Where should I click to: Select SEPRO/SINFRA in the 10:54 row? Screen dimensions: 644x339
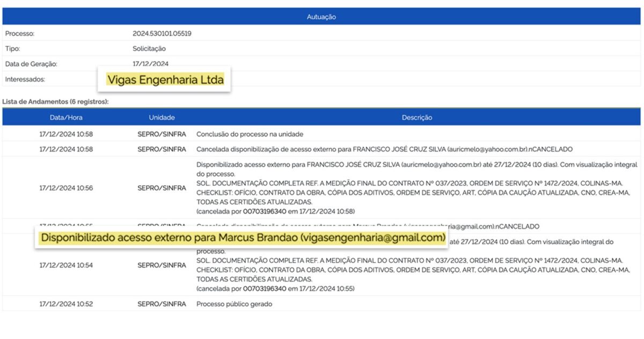coord(162,265)
